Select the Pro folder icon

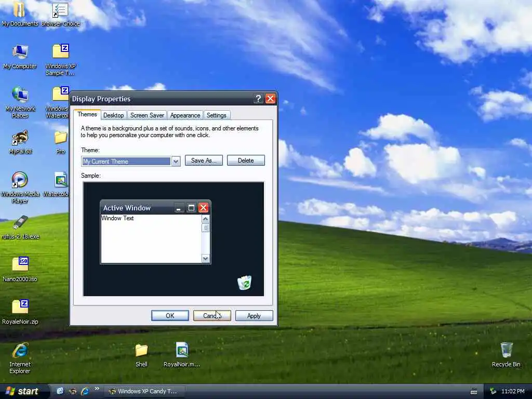click(61, 142)
